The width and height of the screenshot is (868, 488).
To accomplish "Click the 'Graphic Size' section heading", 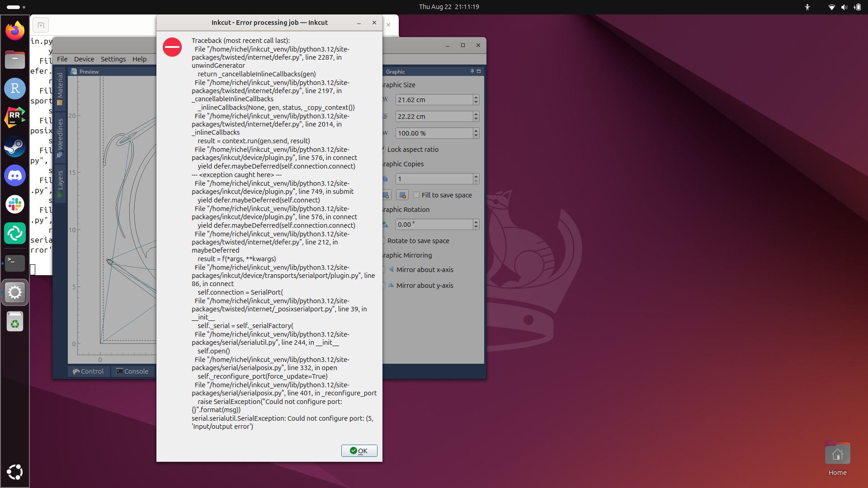I will 399,84.
